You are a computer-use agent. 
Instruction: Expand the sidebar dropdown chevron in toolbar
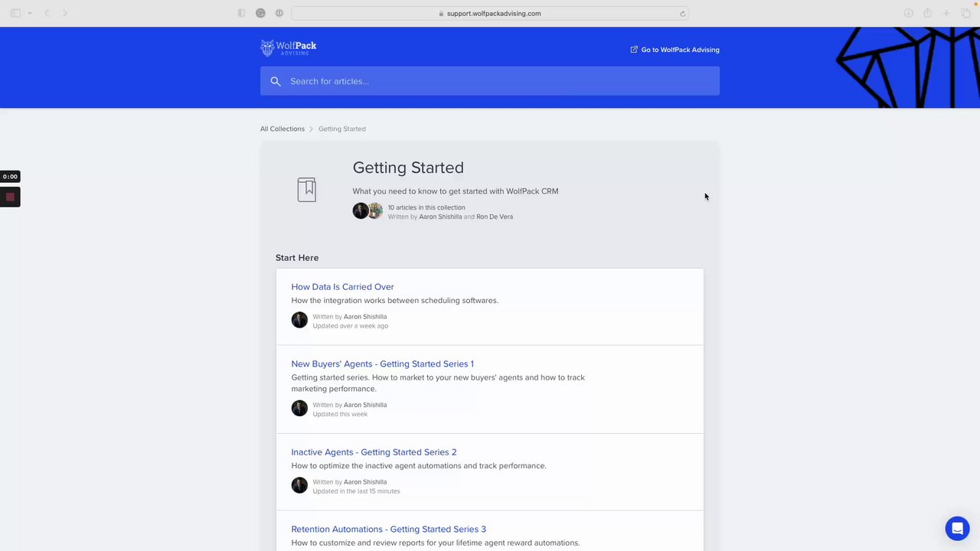(x=30, y=13)
